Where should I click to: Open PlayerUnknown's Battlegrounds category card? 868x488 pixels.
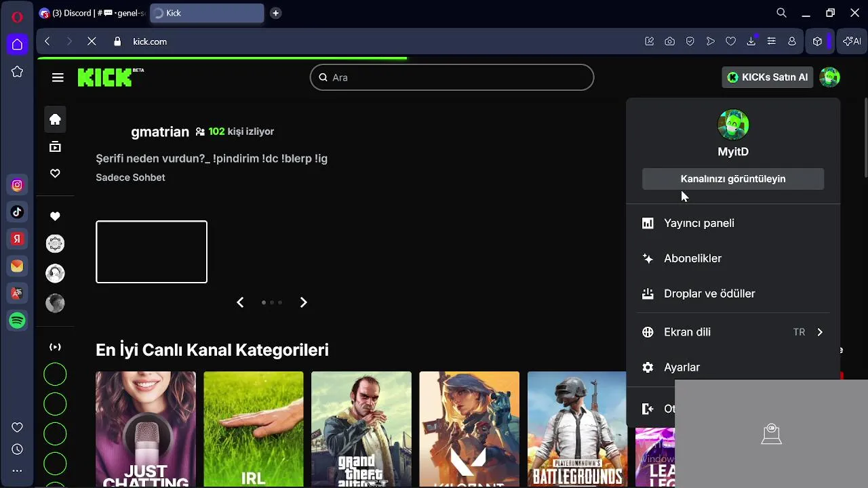click(x=577, y=429)
